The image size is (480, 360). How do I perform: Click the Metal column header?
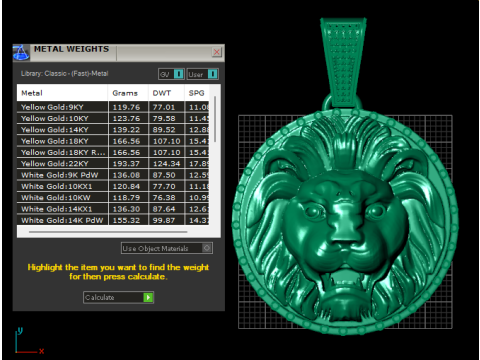pos(62,93)
